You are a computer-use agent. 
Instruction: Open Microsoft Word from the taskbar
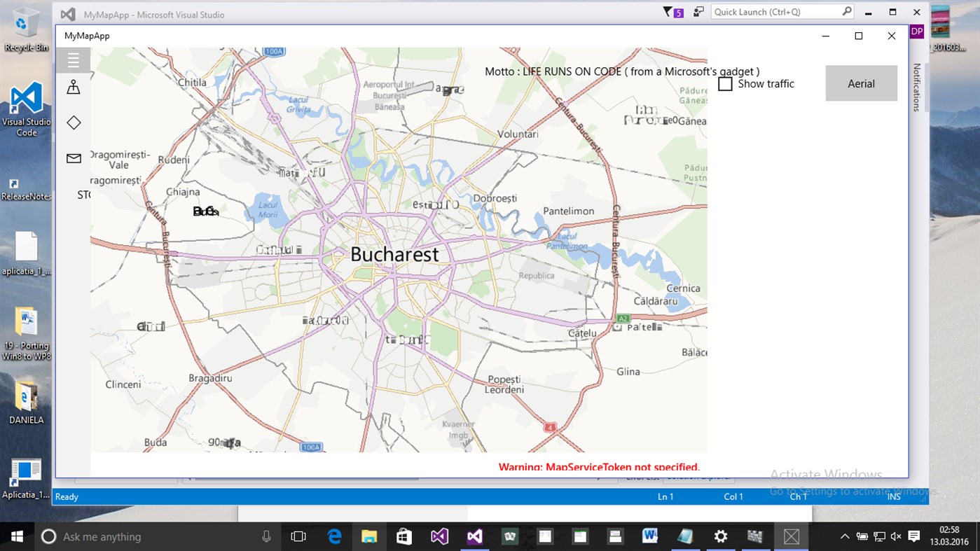click(650, 536)
